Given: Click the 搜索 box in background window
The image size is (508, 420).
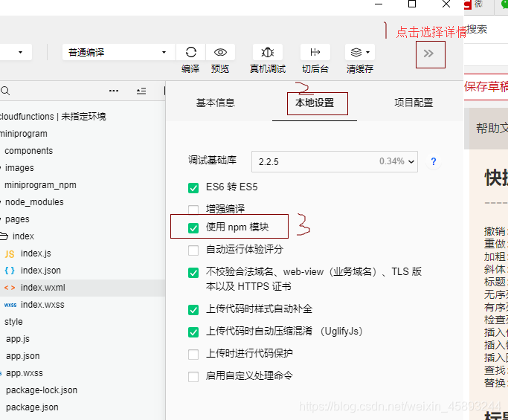Looking at the screenshot, I should point(477,29).
